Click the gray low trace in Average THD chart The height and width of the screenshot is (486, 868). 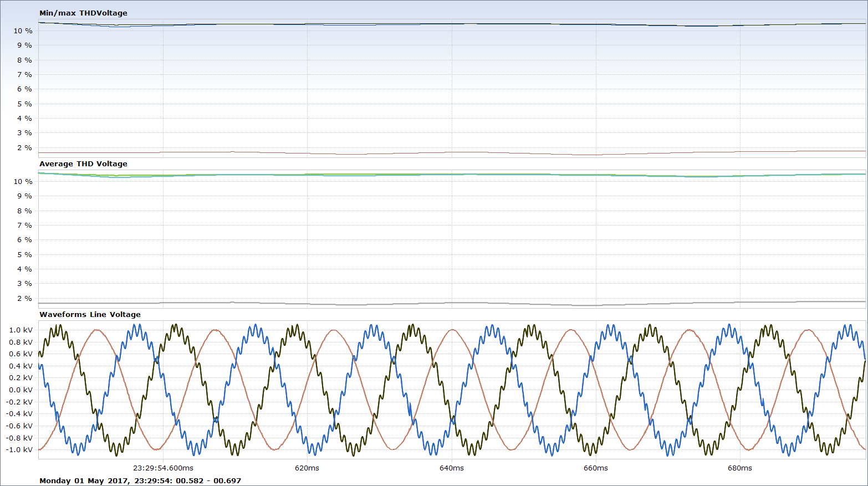(452, 303)
